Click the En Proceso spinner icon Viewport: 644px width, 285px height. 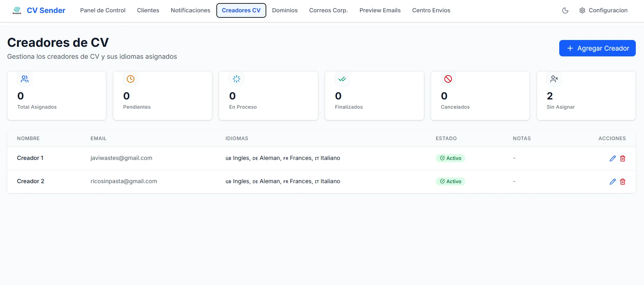pyautogui.click(x=237, y=79)
